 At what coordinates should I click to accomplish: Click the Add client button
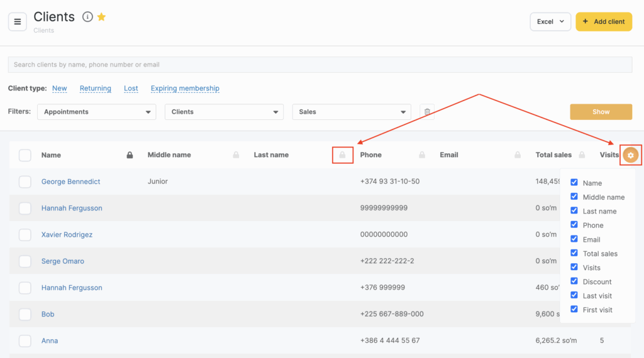coord(604,21)
